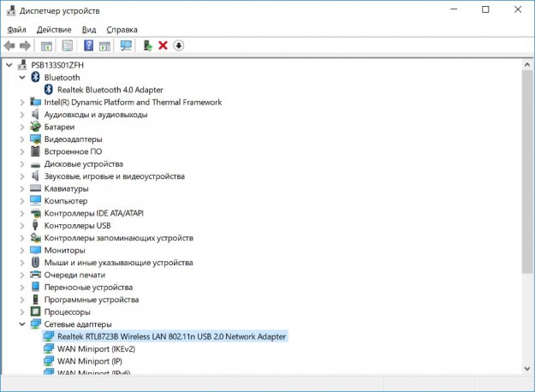Image resolution: width=535 pixels, height=392 pixels.
Task: Click the Back arrow toolbar icon
Action: pyautogui.click(x=9, y=45)
